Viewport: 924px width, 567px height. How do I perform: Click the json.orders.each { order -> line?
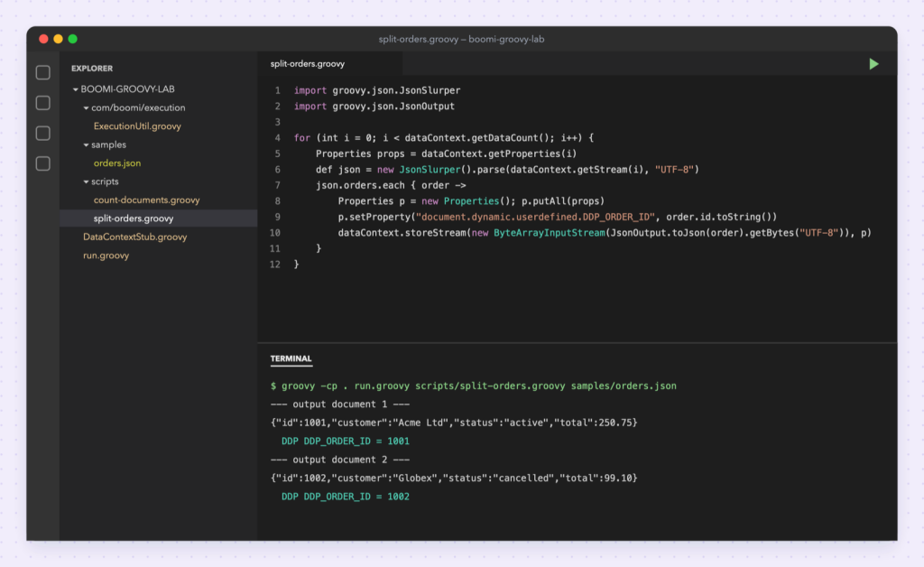pos(391,186)
